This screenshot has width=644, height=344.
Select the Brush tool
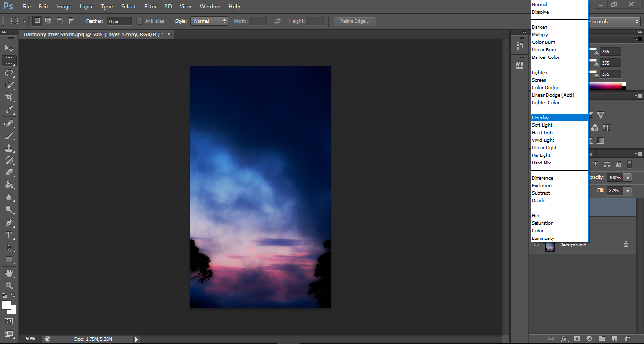9,136
